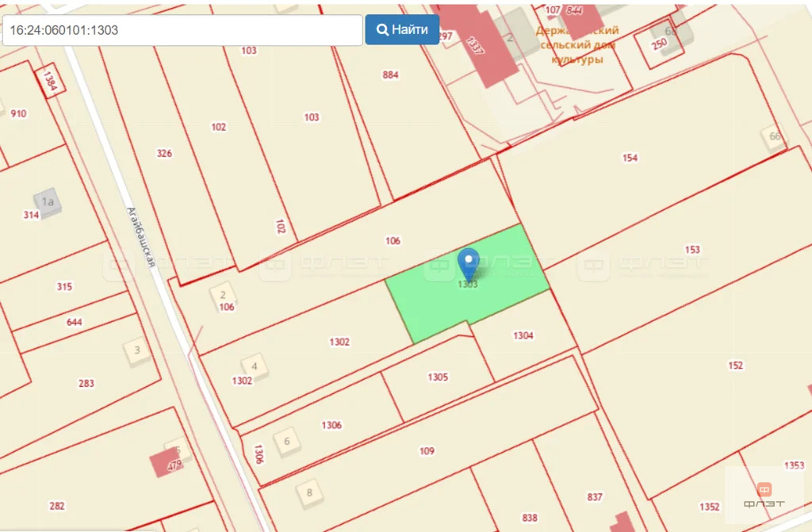Select the house marker numbered 66

775,136
